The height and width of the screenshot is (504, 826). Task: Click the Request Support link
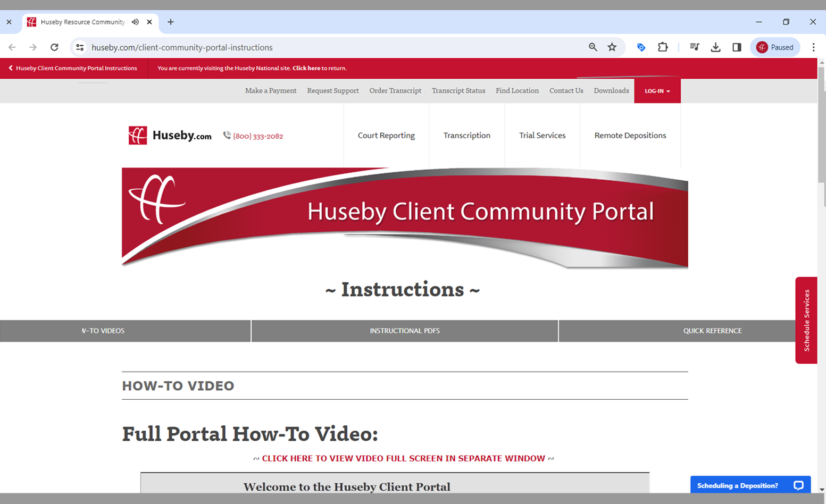(333, 91)
